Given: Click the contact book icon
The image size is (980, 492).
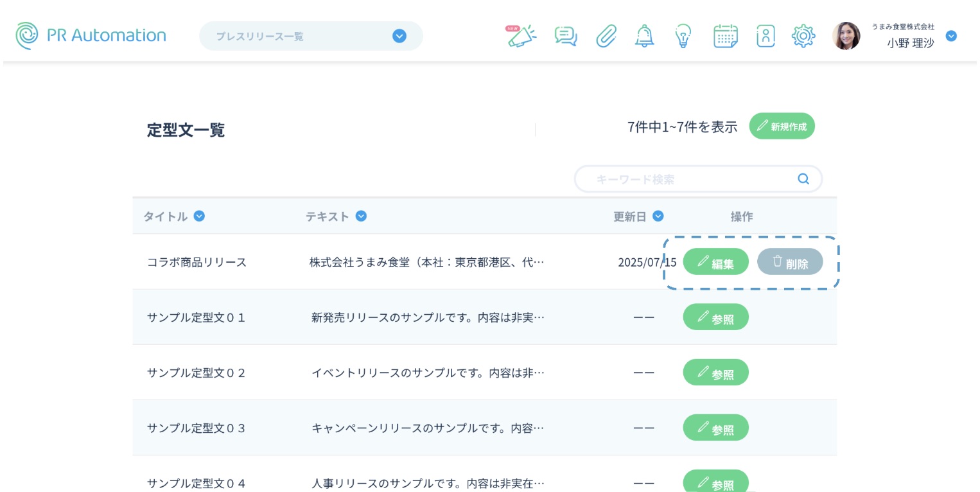Looking at the screenshot, I should pyautogui.click(x=765, y=36).
